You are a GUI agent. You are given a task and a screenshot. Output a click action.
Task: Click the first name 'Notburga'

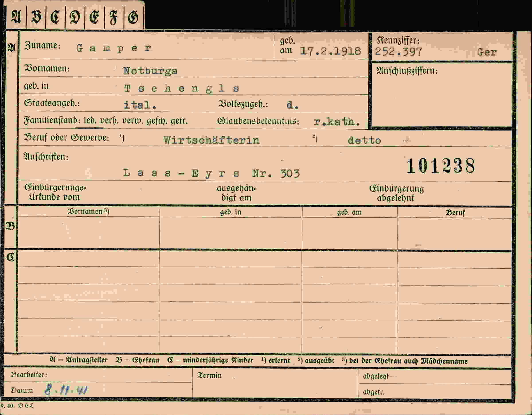pyautogui.click(x=150, y=71)
